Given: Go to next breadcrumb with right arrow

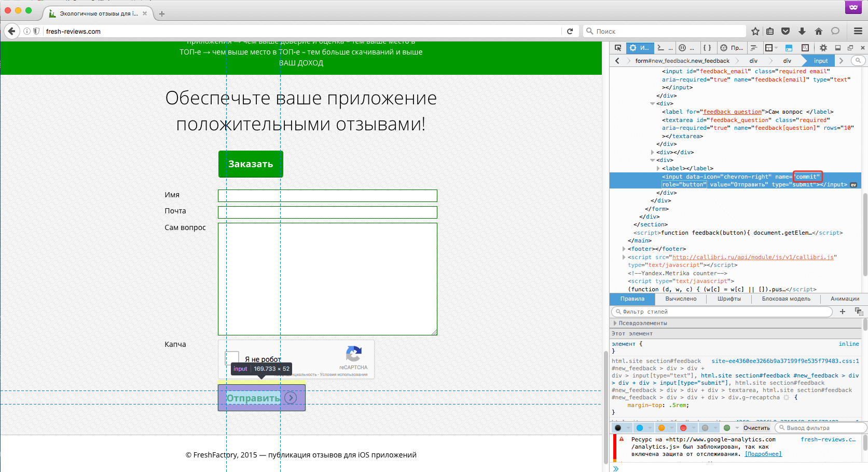Looking at the screenshot, I should (x=841, y=61).
